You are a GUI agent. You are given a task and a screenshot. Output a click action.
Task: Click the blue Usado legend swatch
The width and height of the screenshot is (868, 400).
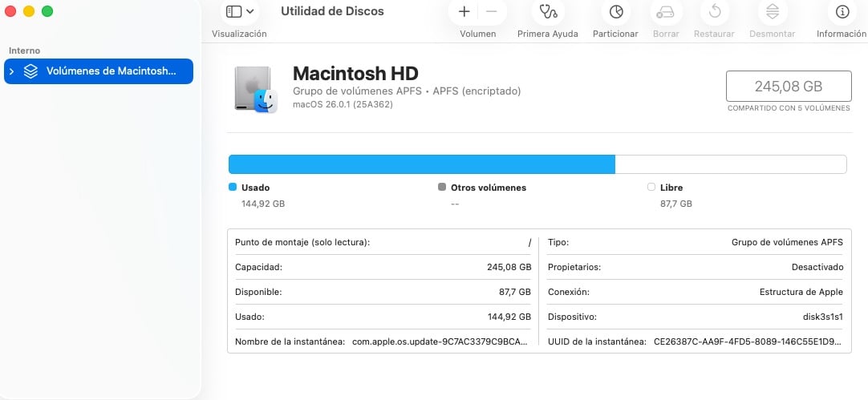point(233,188)
